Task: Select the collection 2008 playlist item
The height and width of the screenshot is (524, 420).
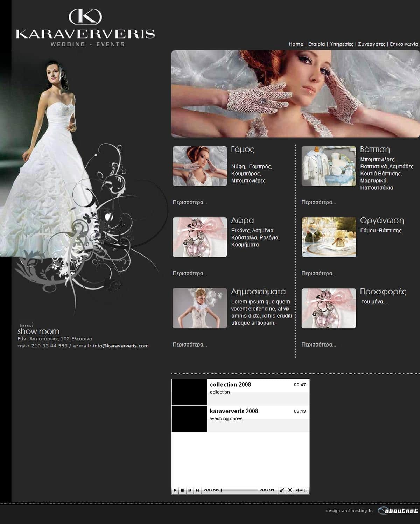Action: point(241,392)
